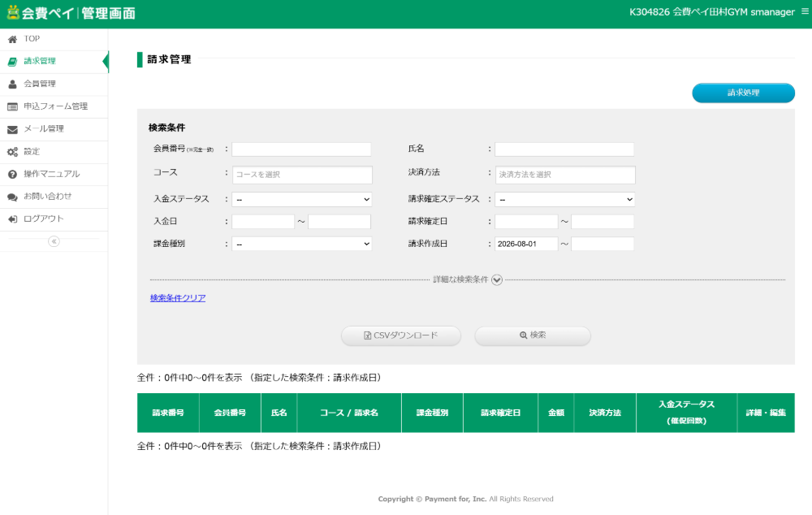Click the chat bubble icon beside お問い合わせ
The height and width of the screenshot is (515, 812).
pyautogui.click(x=12, y=197)
